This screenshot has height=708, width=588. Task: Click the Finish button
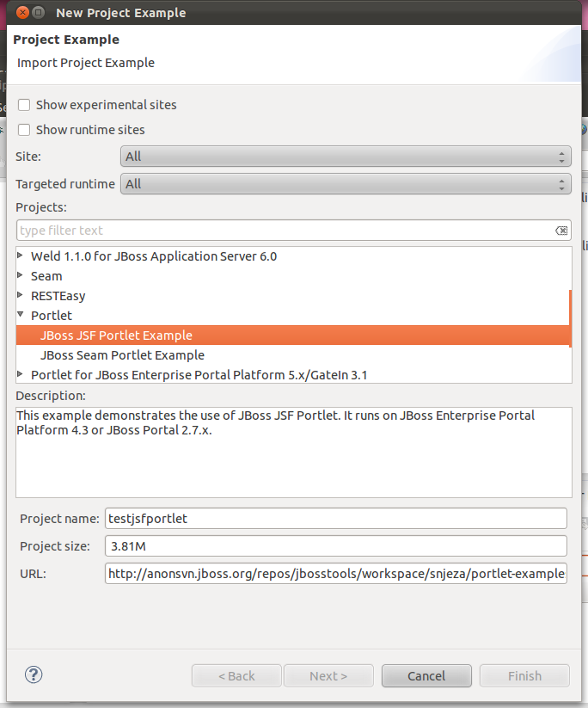click(x=524, y=675)
